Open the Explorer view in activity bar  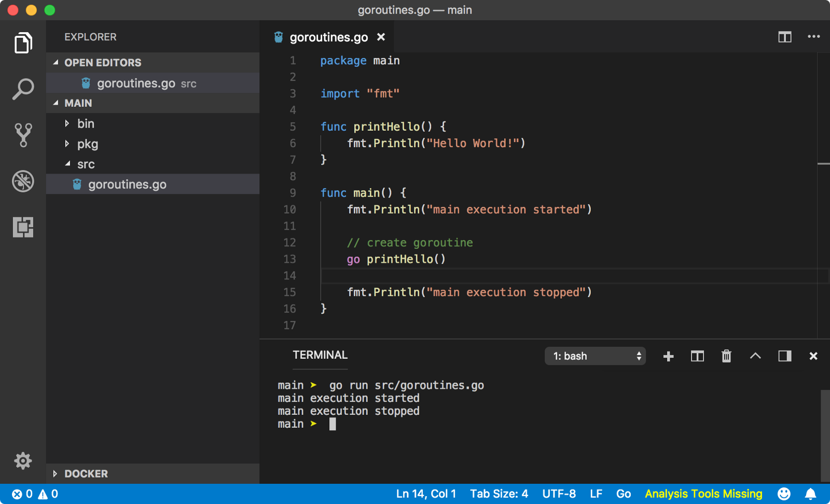click(x=23, y=43)
